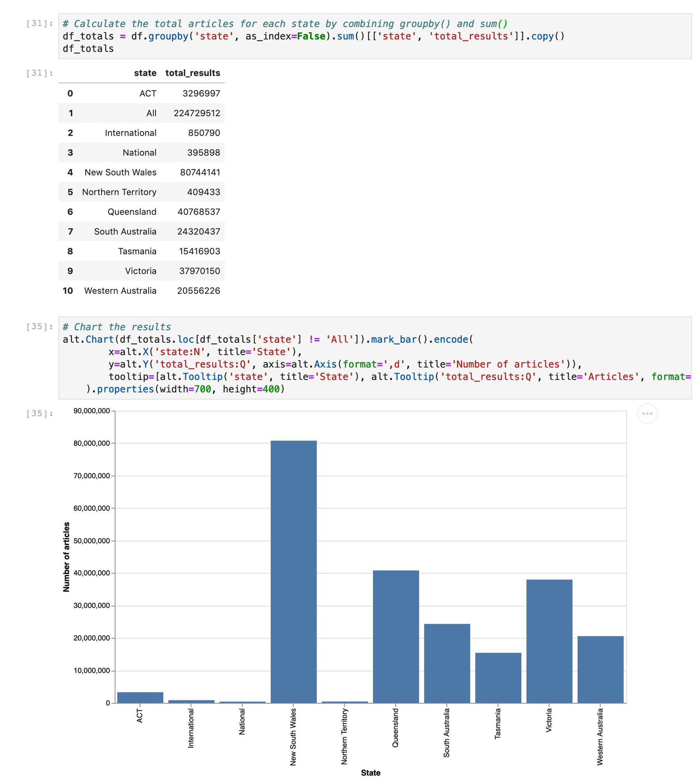This screenshot has height=784, width=700.
Task: Click table cell '224729512'
Action: pyautogui.click(x=197, y=113)
